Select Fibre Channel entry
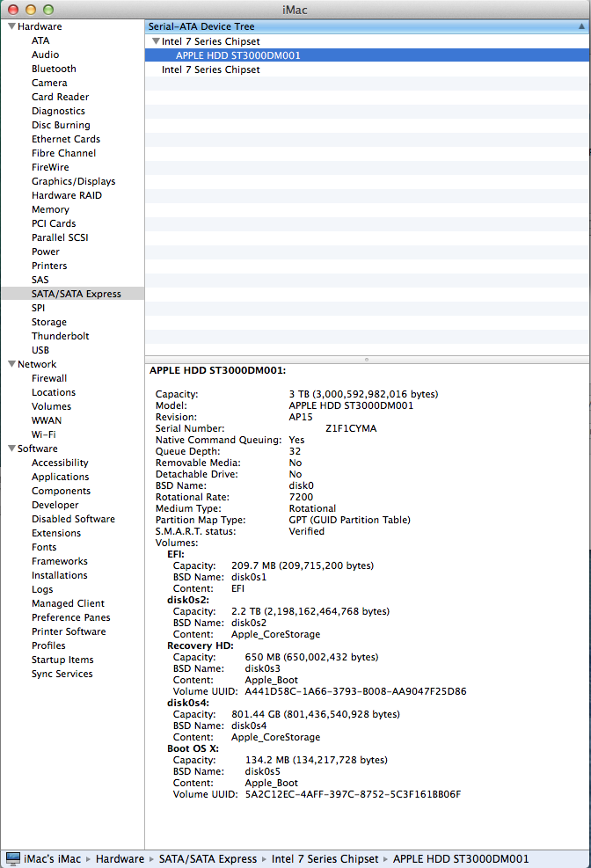591x868 pixels. click(x=63, y=153)
